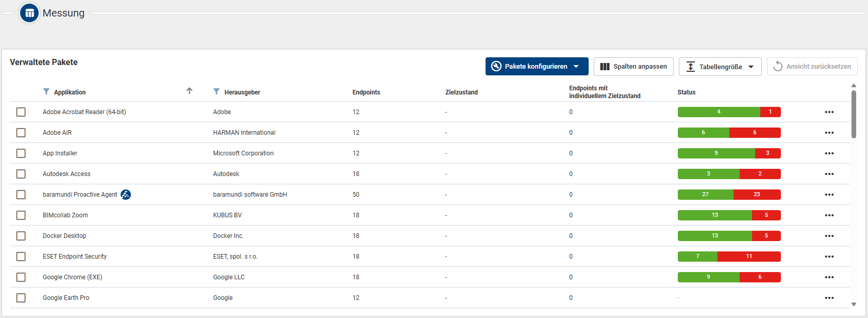Open three-dot menu for baramundi Proactive Agent
Image resolution: width=868 pixels, height=318 pixels.
coord(829,195)
